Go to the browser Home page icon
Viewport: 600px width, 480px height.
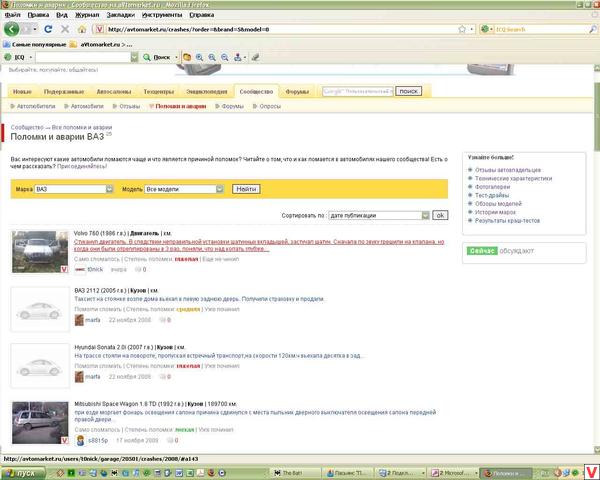[82, 29]
